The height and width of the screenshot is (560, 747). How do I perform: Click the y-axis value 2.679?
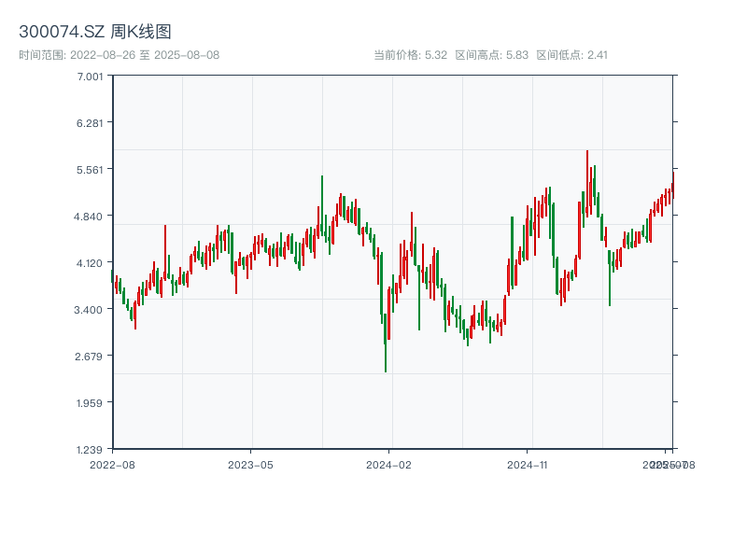pos(89,357)
